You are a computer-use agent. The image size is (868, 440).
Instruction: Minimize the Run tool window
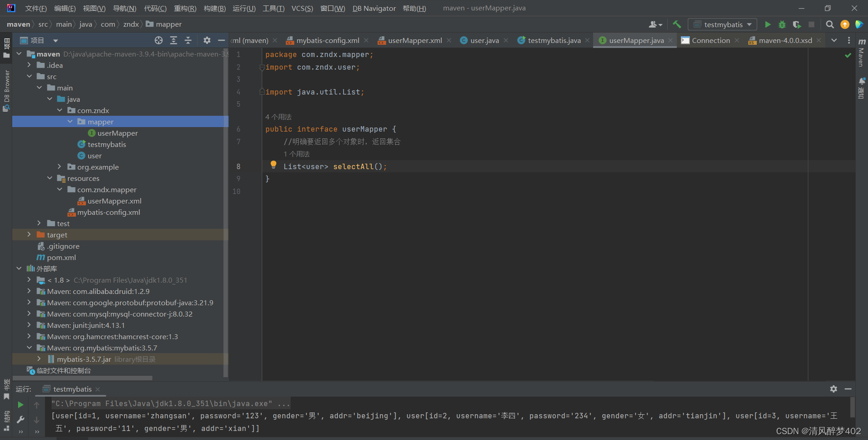[x=848, y=389]
